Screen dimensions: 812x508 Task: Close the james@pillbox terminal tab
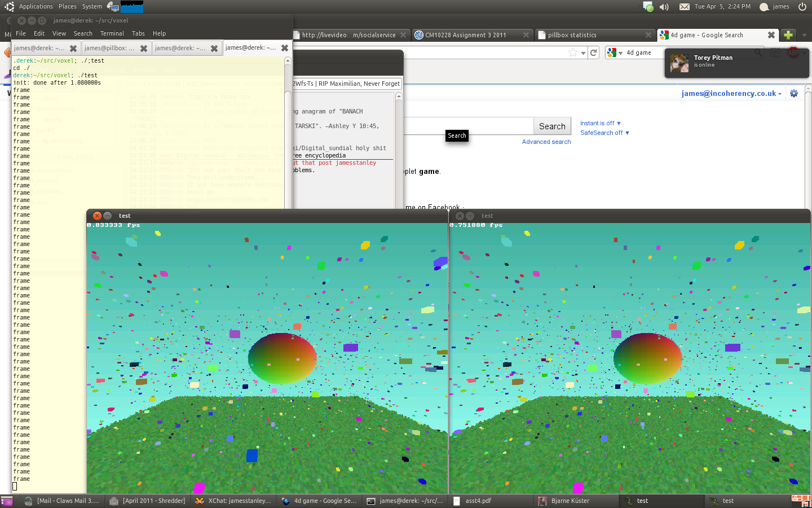(x=144, y=49)
